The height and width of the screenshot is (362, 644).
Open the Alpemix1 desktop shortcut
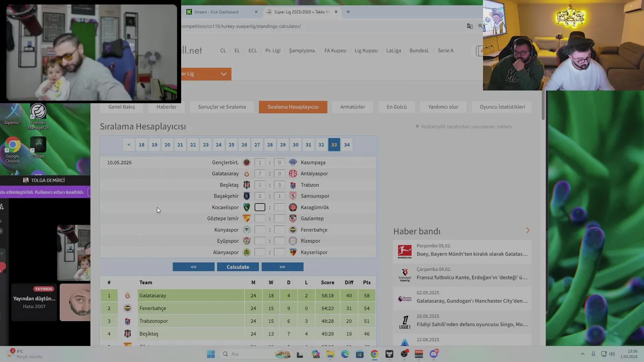[13, 113]
